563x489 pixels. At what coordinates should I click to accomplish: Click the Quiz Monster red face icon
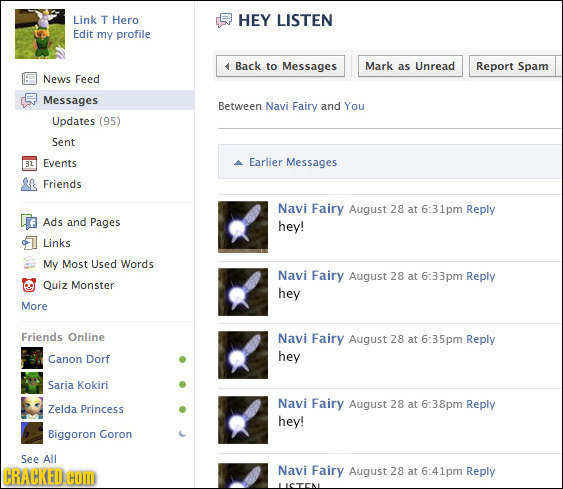[29, 285]
